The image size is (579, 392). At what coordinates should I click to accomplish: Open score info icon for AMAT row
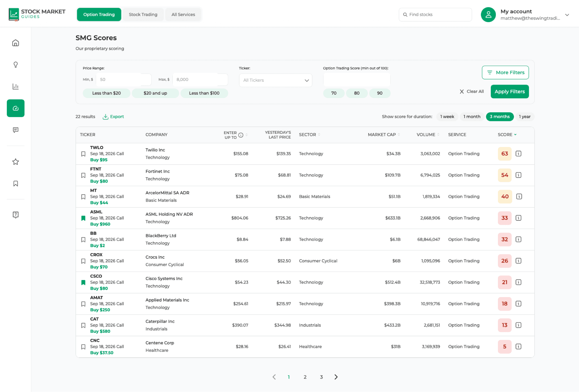518,304
